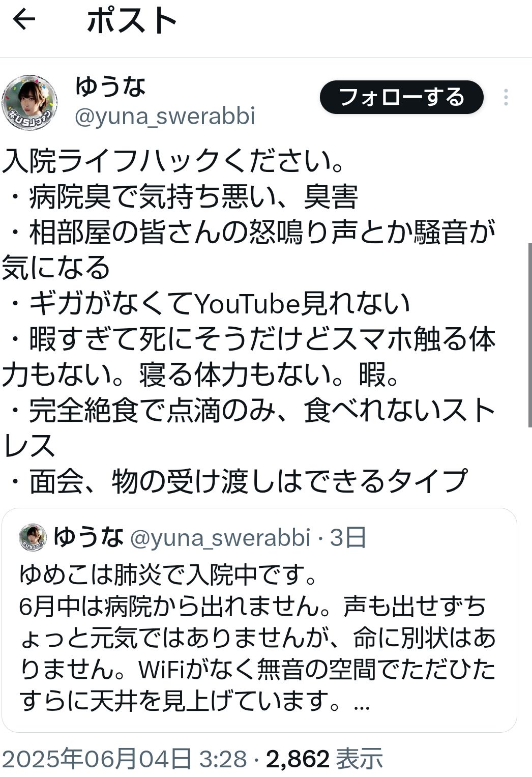532x777 pixels.
Task: Click the ゆうな name in the quoted post
Action: [88, 537]
